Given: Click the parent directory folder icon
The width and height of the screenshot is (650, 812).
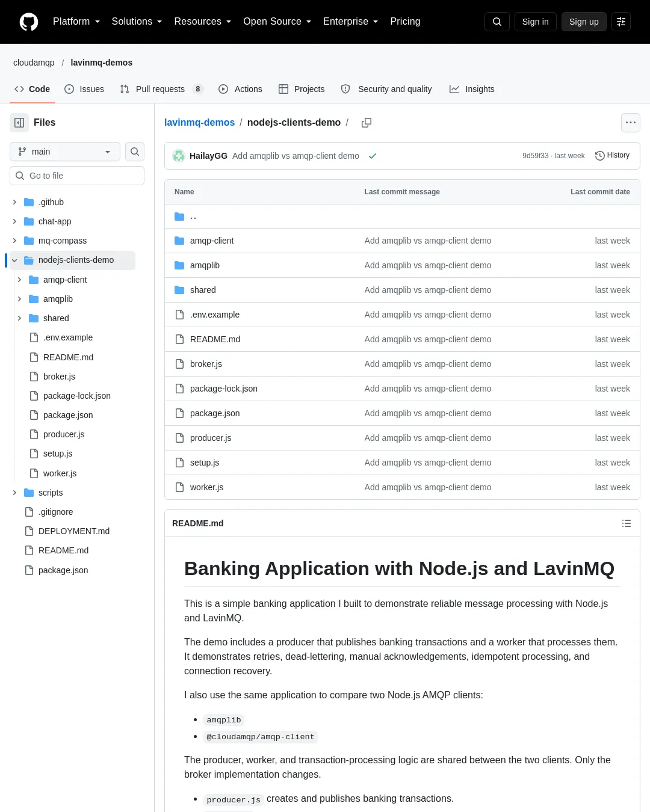Looking at the screenshot, I should [x=179, y=217].
